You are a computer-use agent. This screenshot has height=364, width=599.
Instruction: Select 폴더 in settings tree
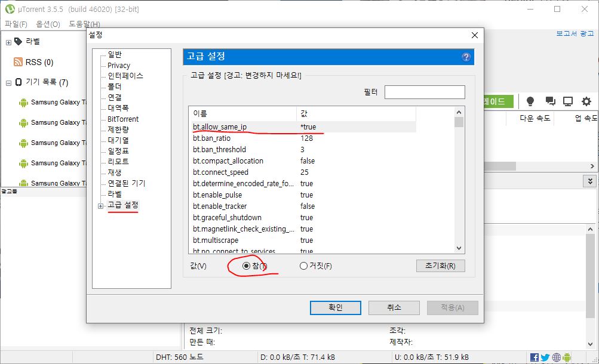[x=115, y=87]
